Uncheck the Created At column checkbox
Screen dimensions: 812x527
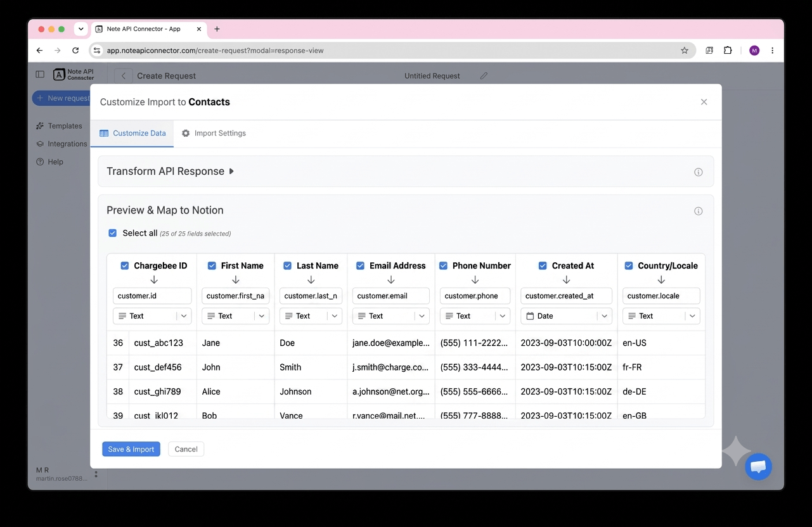click(x=543, y=265)
